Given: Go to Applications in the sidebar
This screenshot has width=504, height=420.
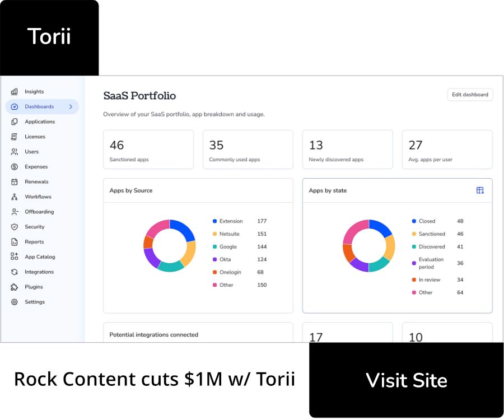Looking at the screenshot, I should coord(42,122).
